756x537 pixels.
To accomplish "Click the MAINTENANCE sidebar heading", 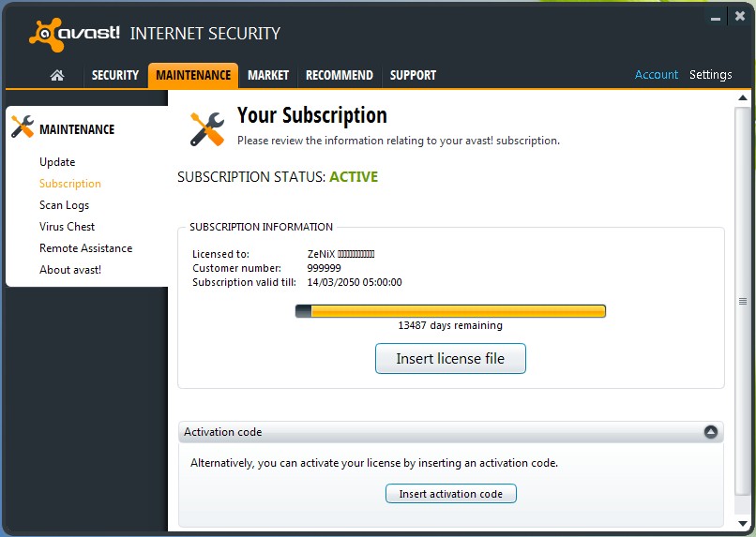I will [77, 129].
